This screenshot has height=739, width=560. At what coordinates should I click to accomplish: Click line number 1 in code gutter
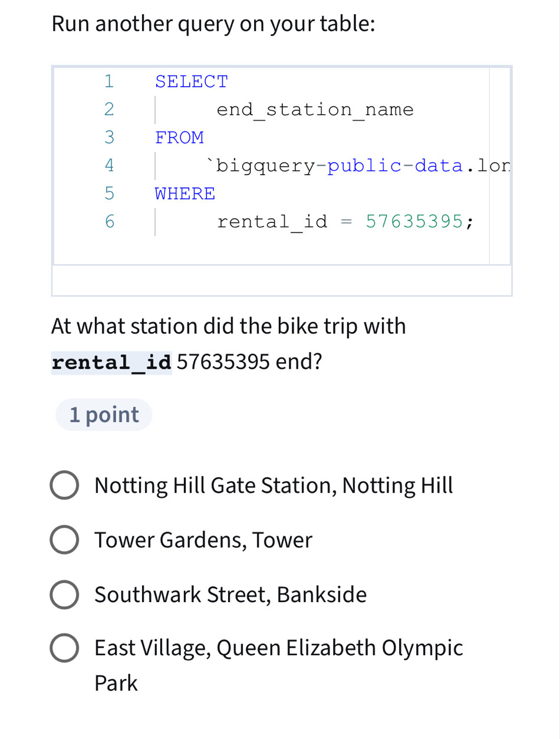108,81
